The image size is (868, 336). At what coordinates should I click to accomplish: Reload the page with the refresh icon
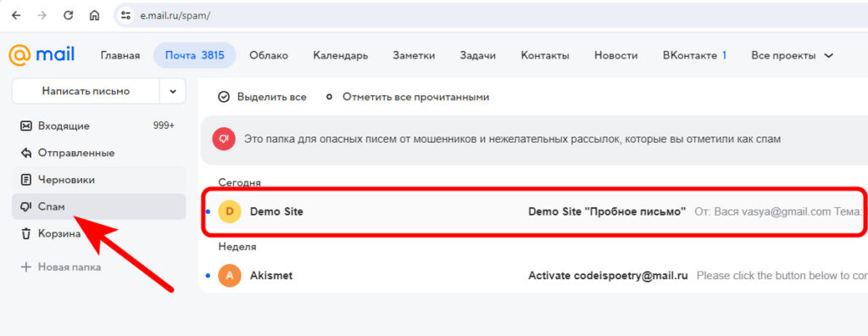[x=68, y=15]
